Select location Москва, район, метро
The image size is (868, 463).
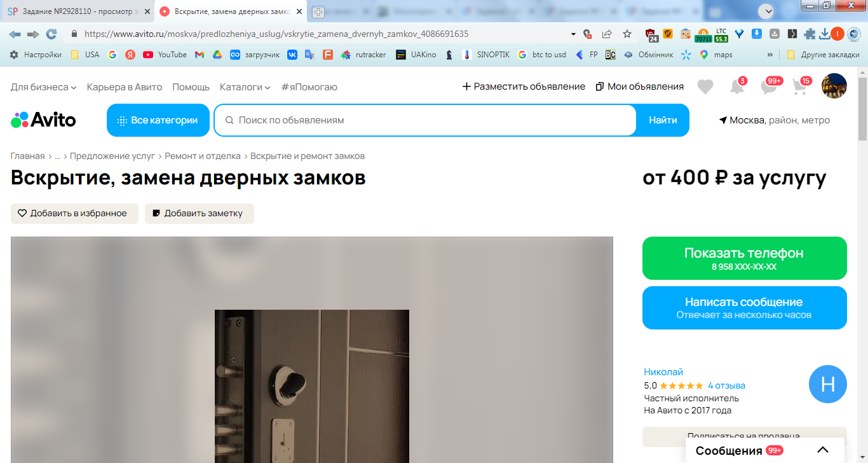tap(775, 120)
